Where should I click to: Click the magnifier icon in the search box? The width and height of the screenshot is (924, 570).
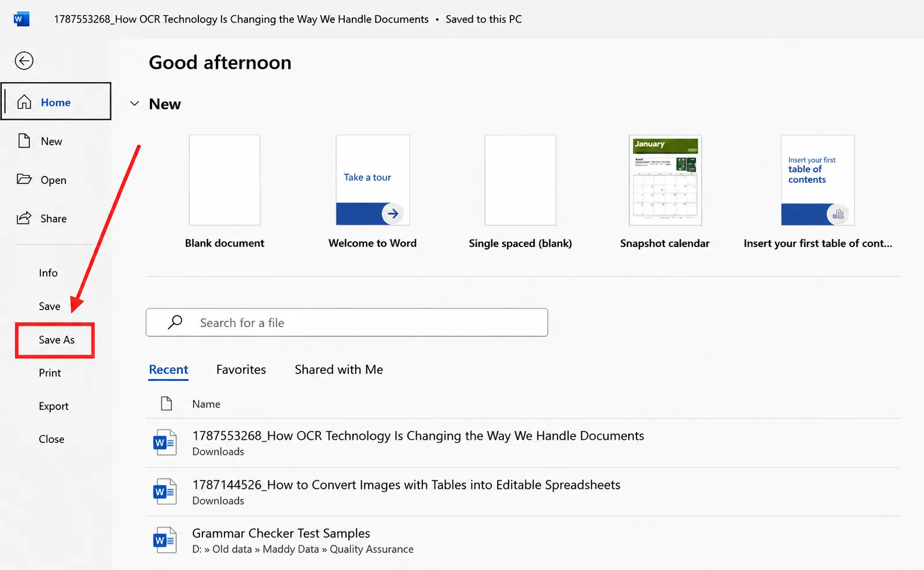pyautogui.click(x=175, y=322)
